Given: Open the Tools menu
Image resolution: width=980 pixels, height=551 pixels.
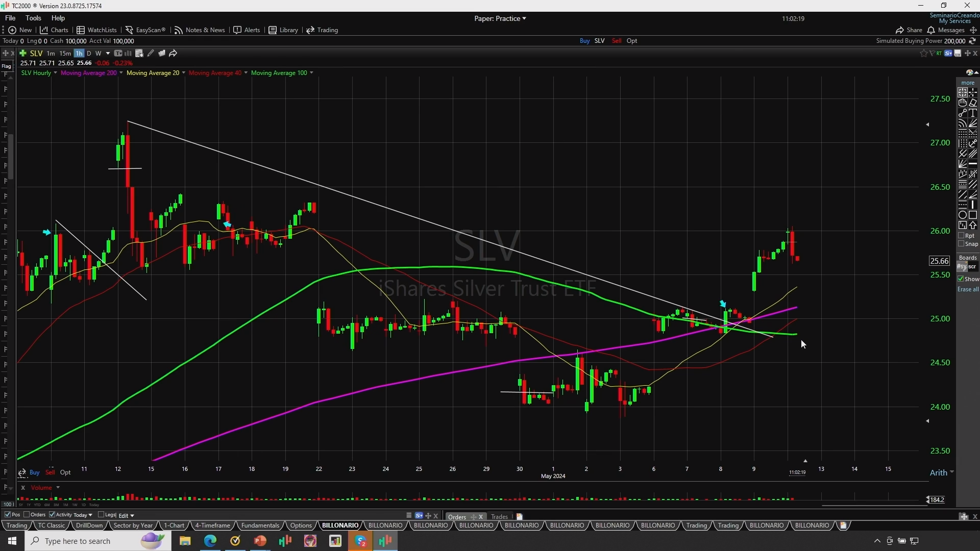Looking at the screenshot, I should [x=33, y=18].
